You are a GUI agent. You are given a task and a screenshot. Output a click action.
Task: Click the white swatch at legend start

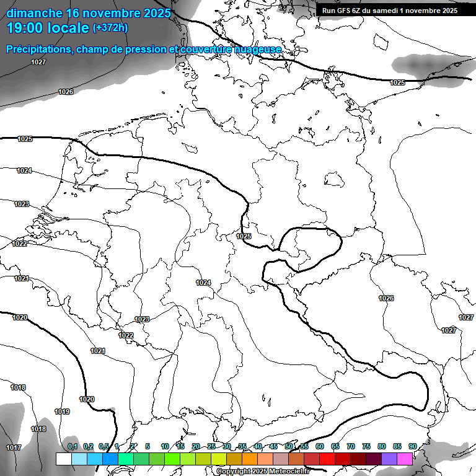(x=63, y=459)
